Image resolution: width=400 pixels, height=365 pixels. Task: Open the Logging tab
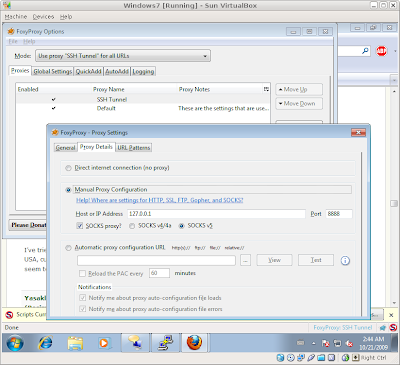click(143, 71)
